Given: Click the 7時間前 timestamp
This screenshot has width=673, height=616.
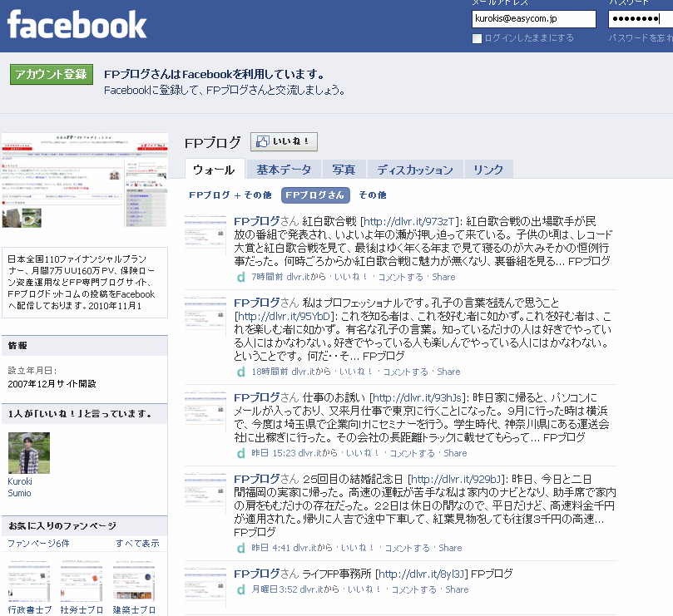Looking at the screenshot, I should click(x=267, y=277).
